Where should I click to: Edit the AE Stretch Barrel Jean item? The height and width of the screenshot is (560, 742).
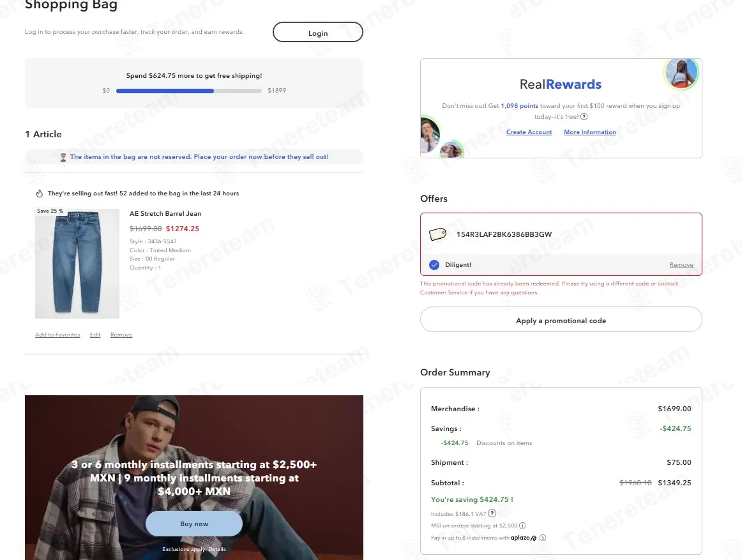[95, 335]
